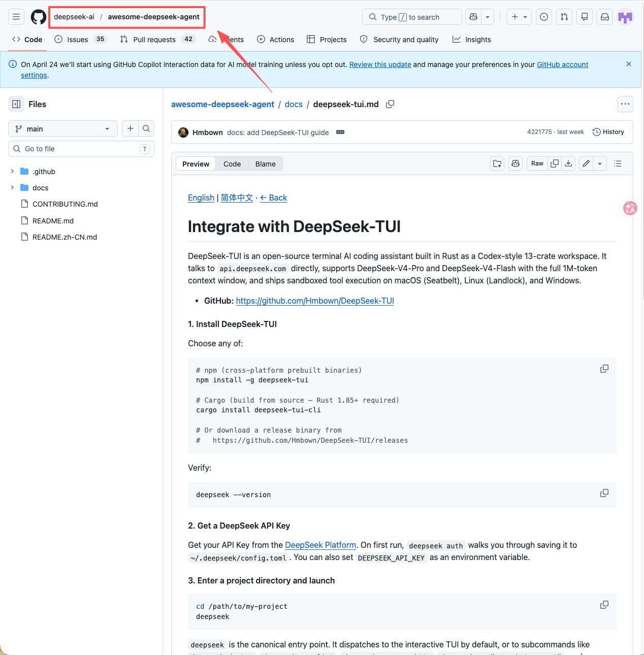The image size is (644, 655).
Task: Copy the file path icon
Action: pyautogui.click(x=390, y=104)
